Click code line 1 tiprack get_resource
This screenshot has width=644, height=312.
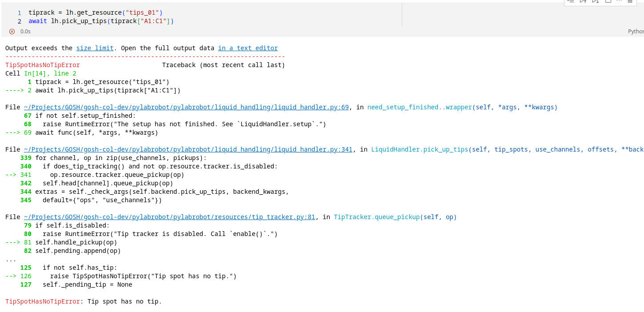click(x=96, y=13)
